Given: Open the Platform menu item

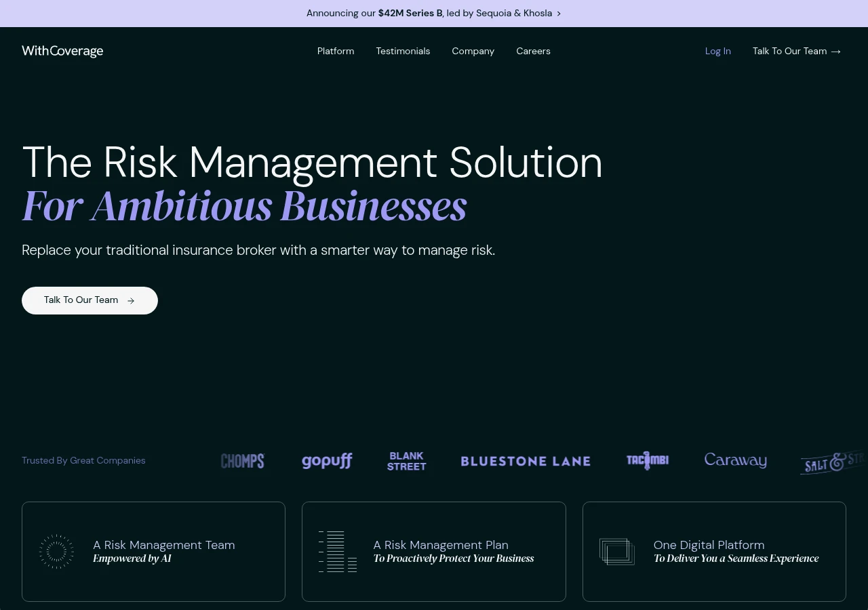Looking at the screenshot, I should (x=336, y=51).
